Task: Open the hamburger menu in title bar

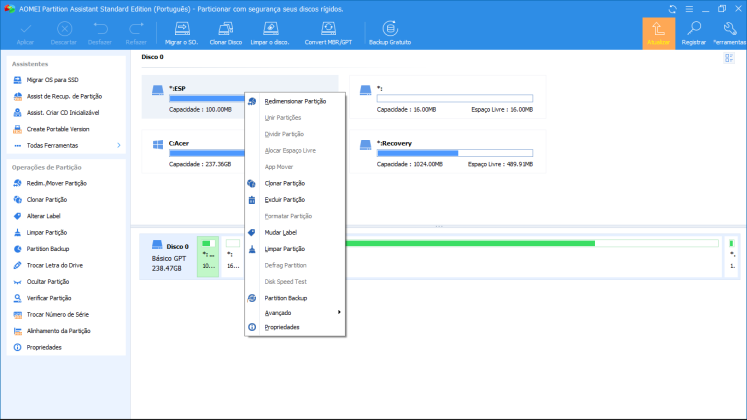Action: click(x=689, y=9)
